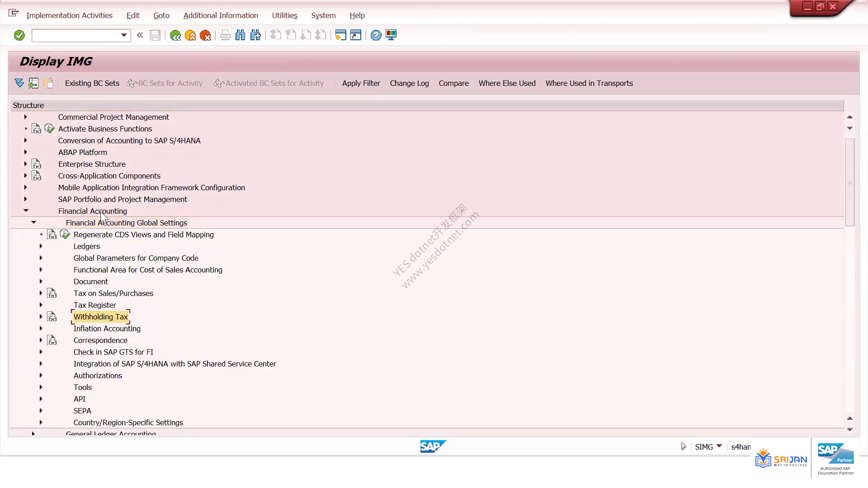The image size is (868, 488).
Task: Open the command field dropdown arrow
Action: tap(124, 35)
